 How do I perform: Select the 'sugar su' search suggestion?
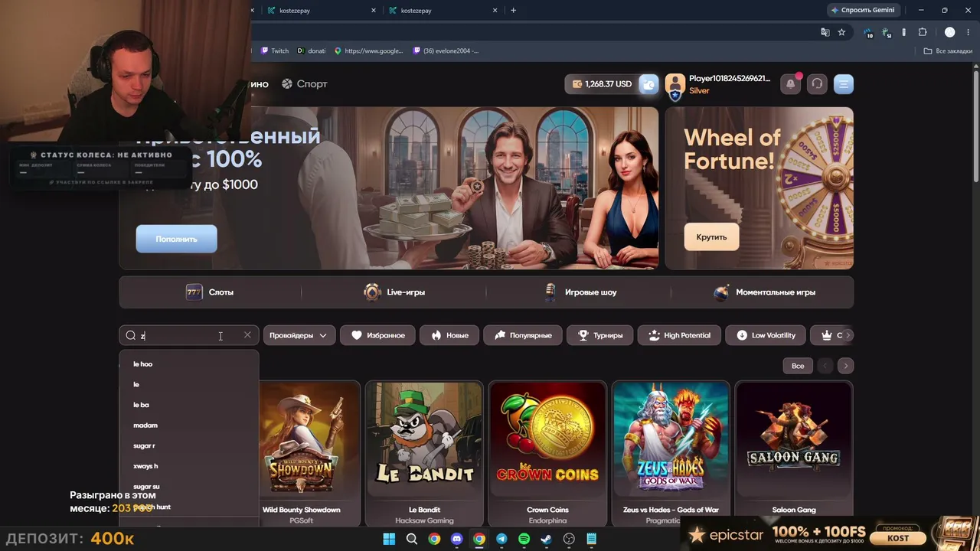(x=146, y=487)
